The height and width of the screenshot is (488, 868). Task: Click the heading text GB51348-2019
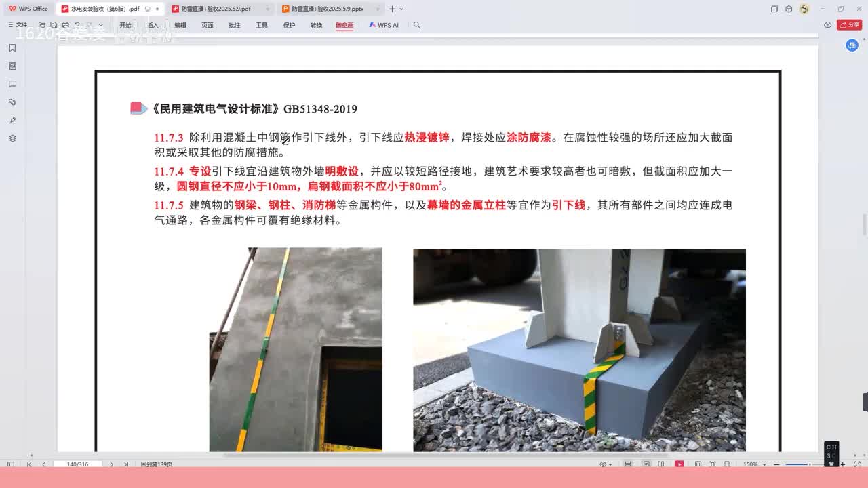tap(320, 109)
